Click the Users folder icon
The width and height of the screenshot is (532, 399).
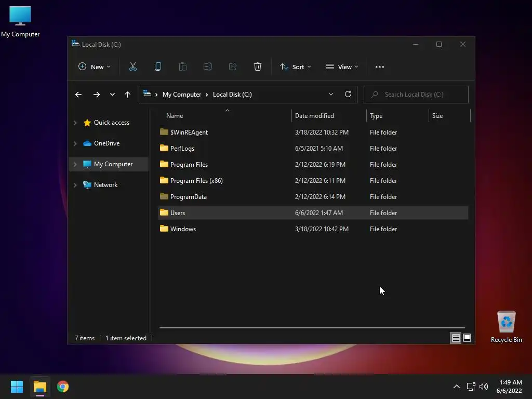(164, 212)
